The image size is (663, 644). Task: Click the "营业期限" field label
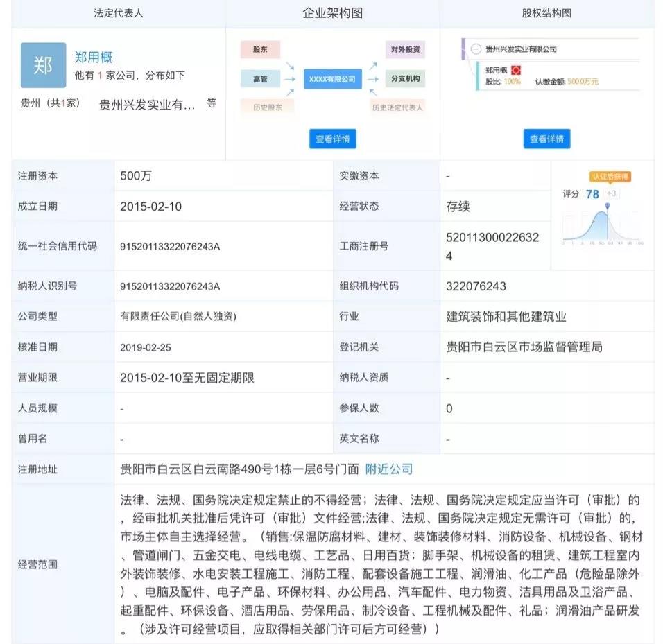[x=37, y=377]
